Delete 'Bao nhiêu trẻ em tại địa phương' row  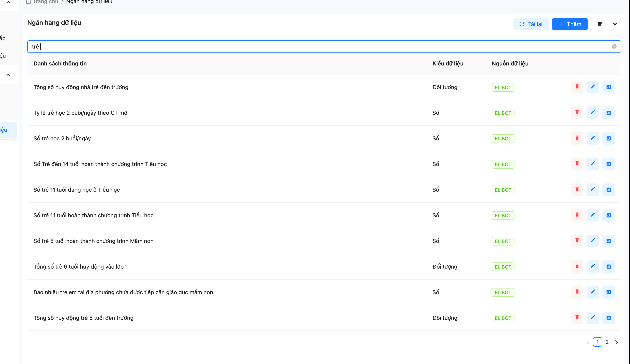pyautogui.click(x=577, y=292)
